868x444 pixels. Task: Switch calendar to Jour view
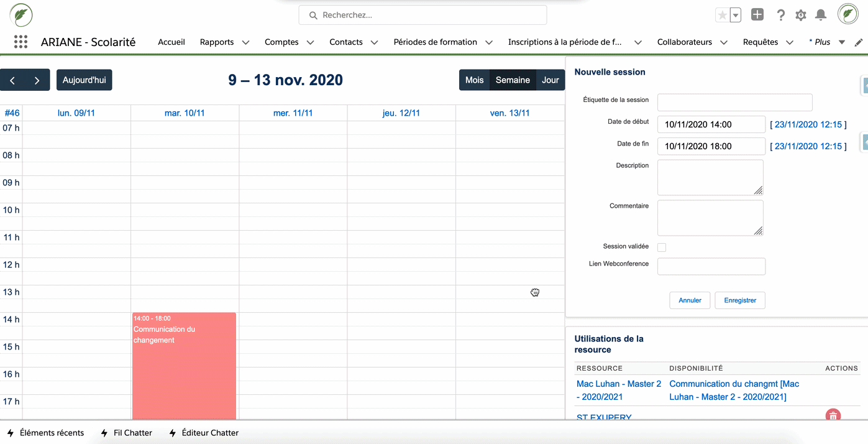550,80
